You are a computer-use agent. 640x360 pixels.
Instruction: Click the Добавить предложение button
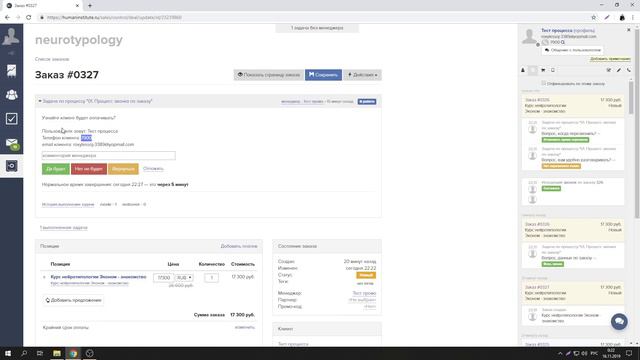[73, 300]
